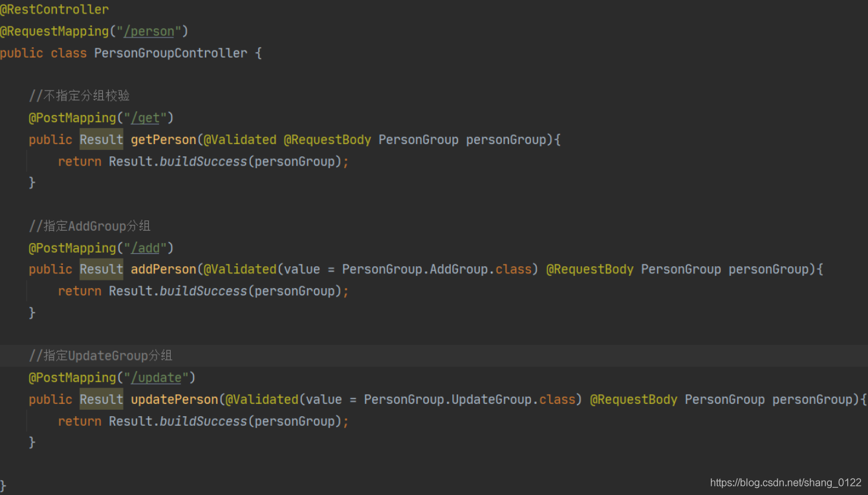
Task: Click buildSuccess call in getPerson body
Action: coord(204,162)
